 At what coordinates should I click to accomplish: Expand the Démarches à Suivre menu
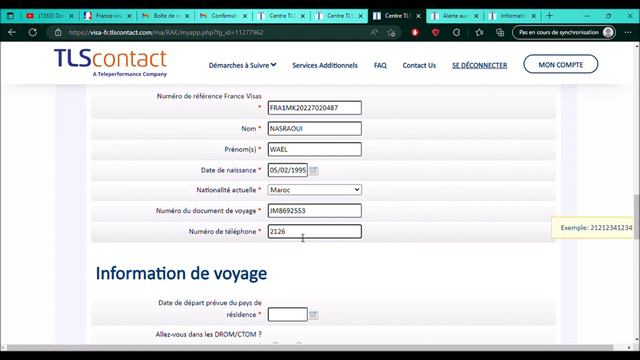tap(242, 65)
